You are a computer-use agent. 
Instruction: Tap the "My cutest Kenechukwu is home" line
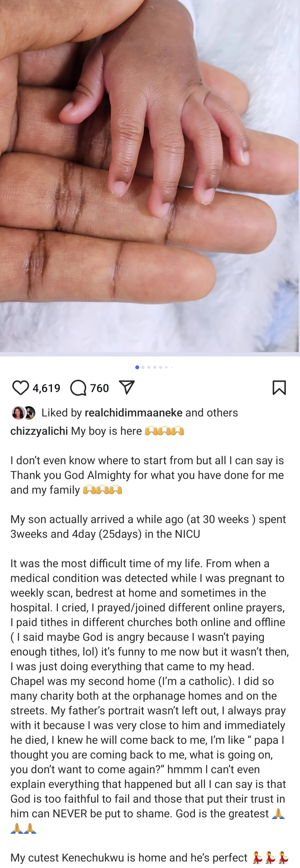(129, 857)
